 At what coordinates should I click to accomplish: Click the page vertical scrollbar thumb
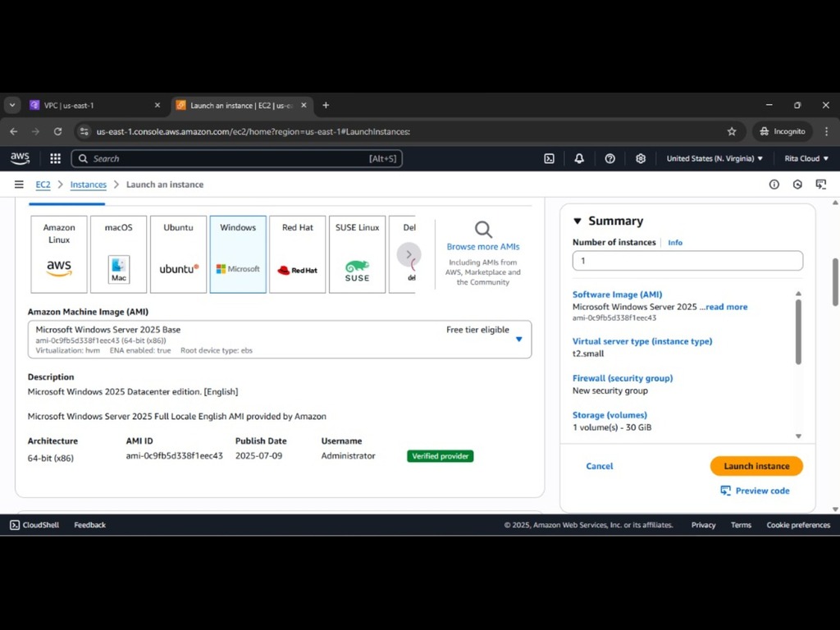point(835,282)
